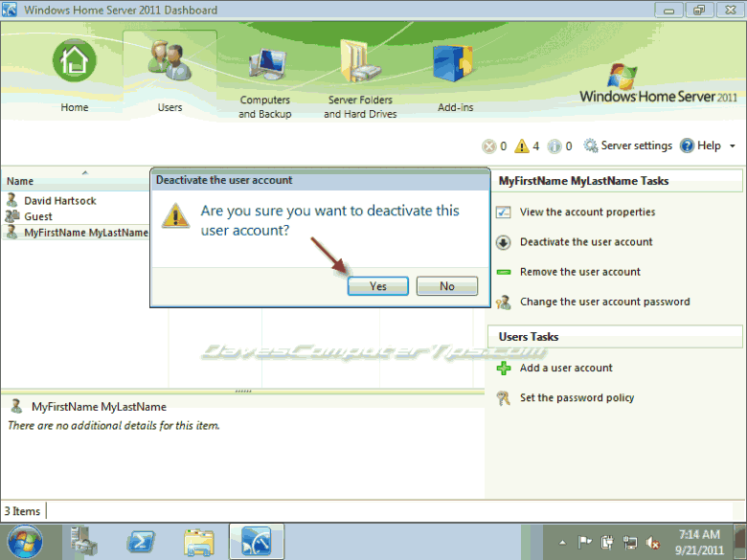Click the dialog warning triangle icon
Viewport: 747px width, 560px height.
coord(176,215)
